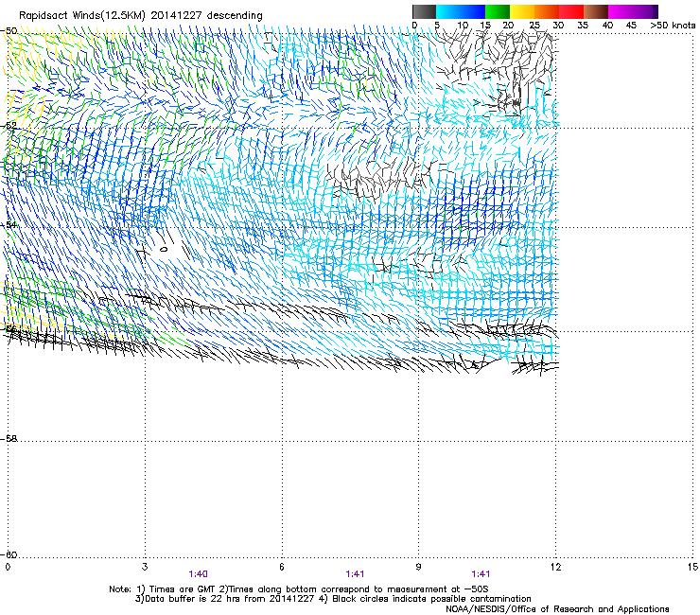Click the '-60' latitude axis label
Viewport: 700px width, 615px height.
coord(9,554)
